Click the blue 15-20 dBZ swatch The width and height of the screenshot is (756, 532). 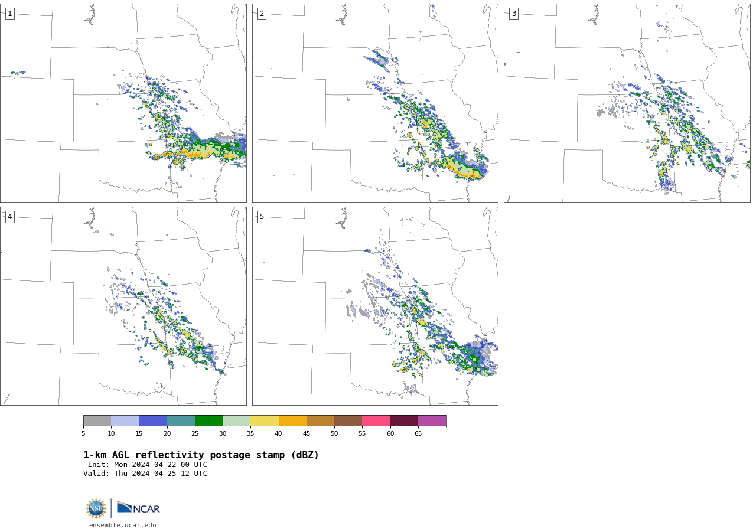(x=153, y=421)
